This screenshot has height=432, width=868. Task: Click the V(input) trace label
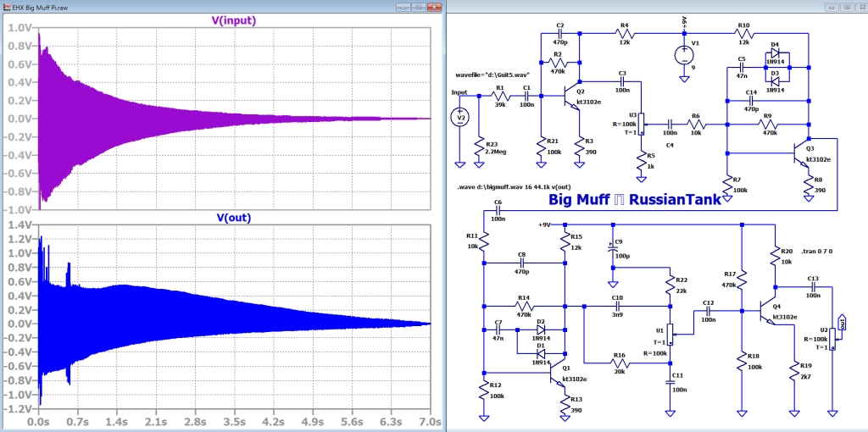tap(234, 20)
